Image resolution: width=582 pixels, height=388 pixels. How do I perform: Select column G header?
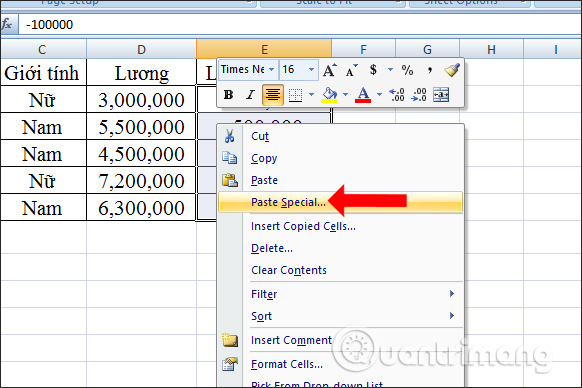click(x=427, y=49)
